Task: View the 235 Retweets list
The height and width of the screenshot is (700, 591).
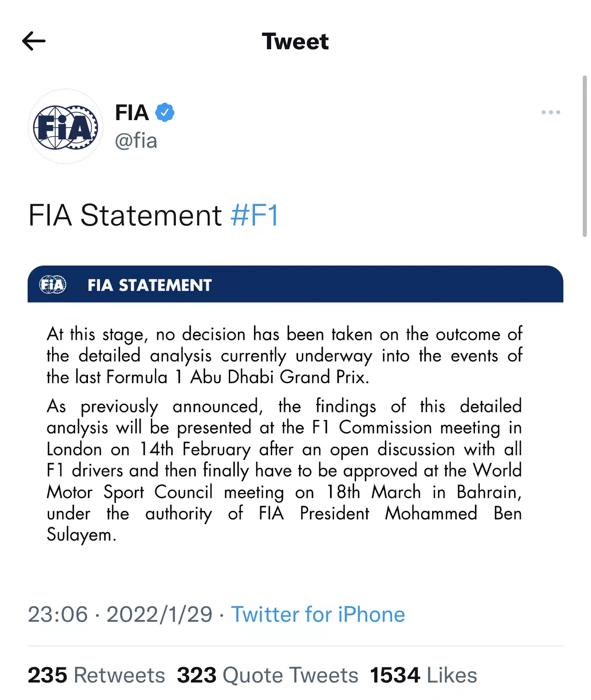Action: pos(96,675)
